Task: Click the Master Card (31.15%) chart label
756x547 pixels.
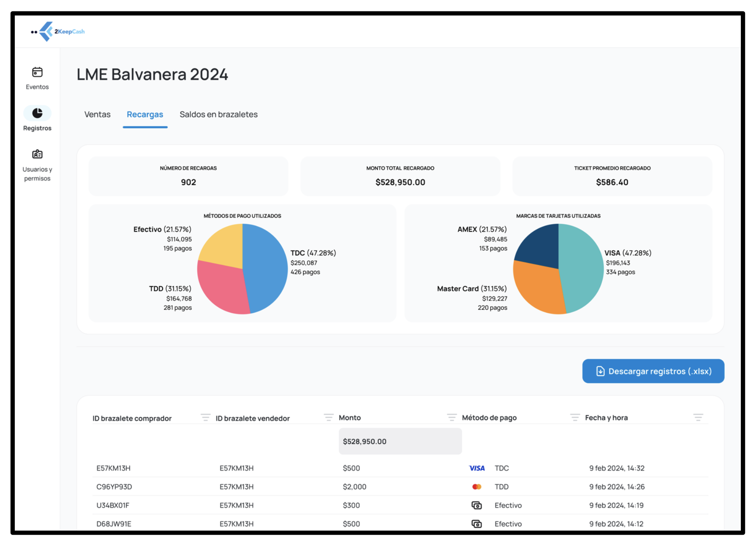Action: pos(472,289)
